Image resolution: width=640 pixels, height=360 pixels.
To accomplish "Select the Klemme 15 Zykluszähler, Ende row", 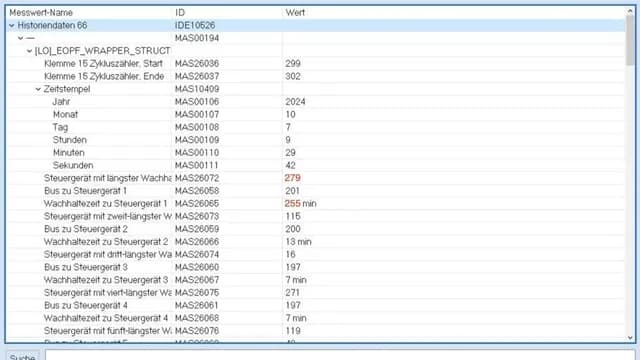I will click(316, 76).
